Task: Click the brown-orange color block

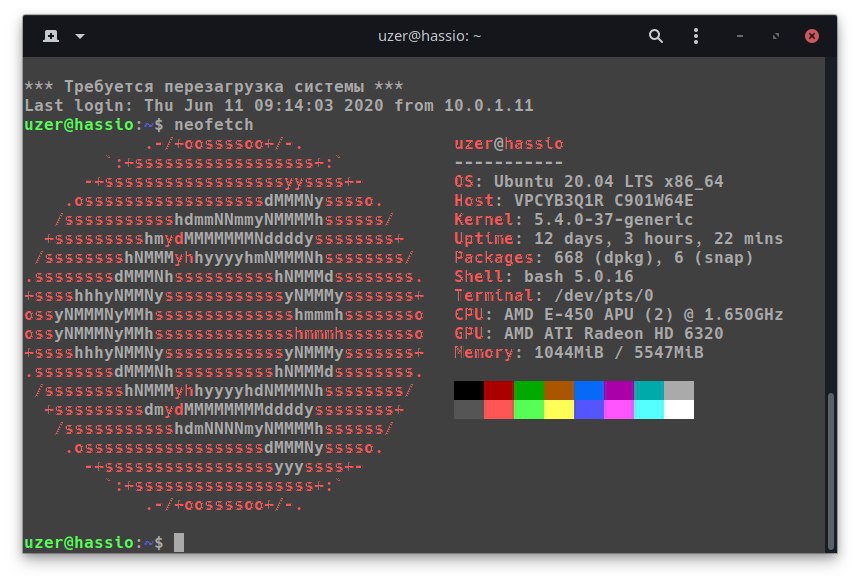Action: click(x=559, y=390)
